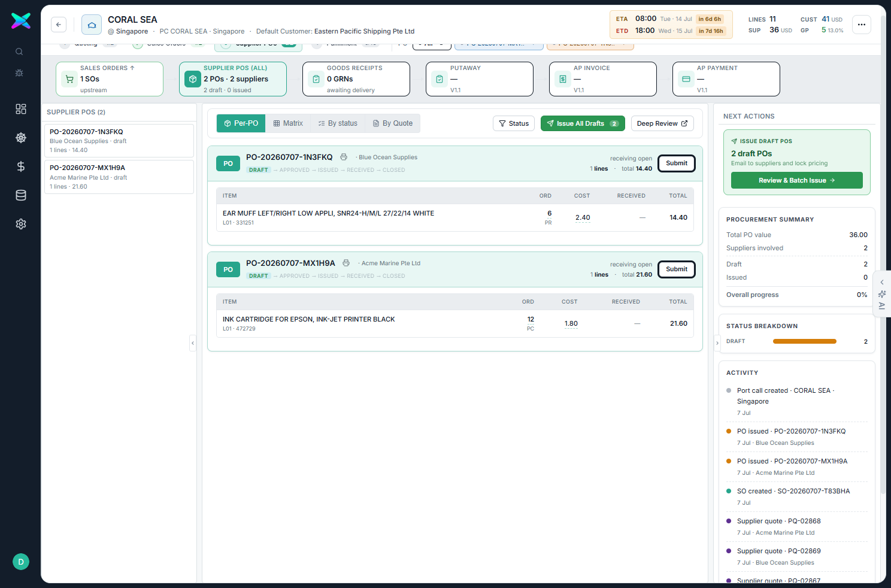Click the orange Draft status bar
The height and width of the screenshot is (588, 891).
point(805,341)
